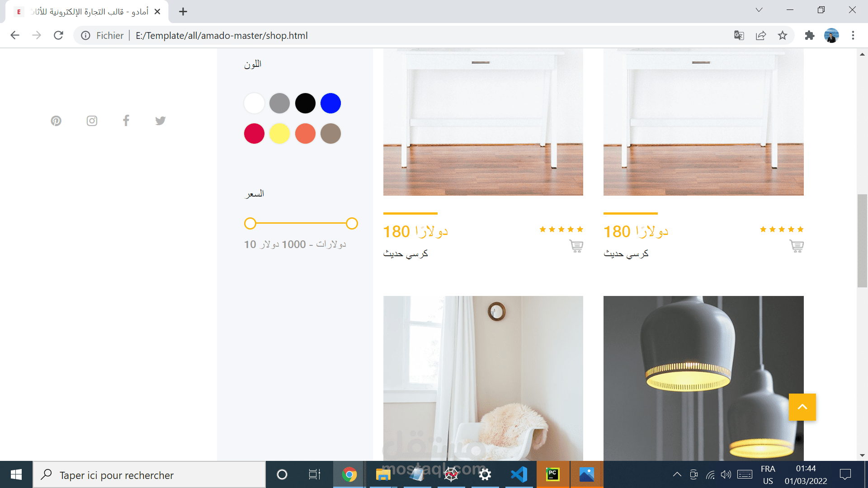Open a new browser tab

click(183, 12)
